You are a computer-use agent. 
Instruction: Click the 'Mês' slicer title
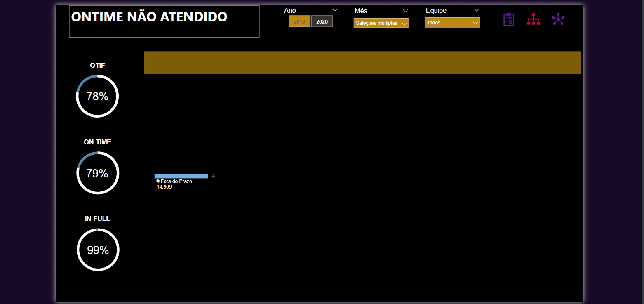coord(361,11)
